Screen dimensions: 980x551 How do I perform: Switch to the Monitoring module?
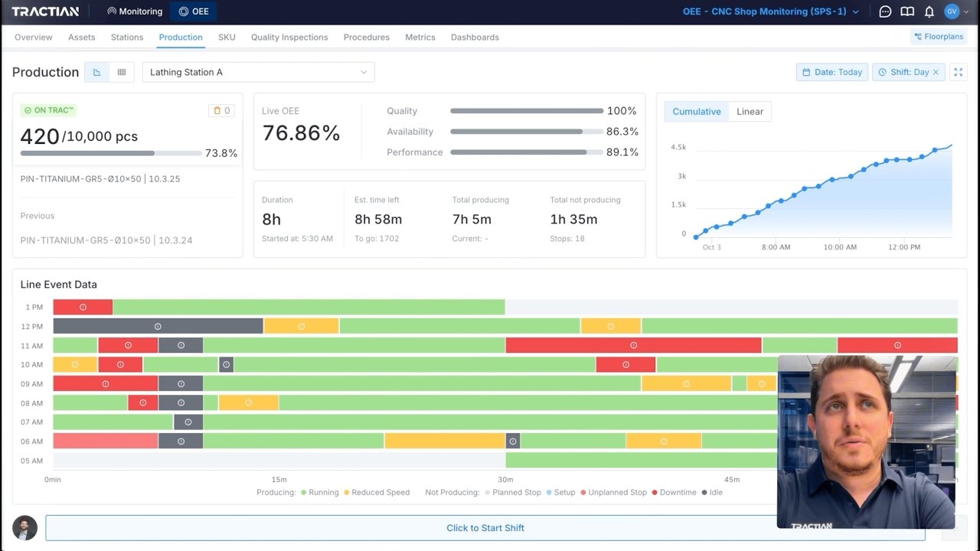coord(135,11)
